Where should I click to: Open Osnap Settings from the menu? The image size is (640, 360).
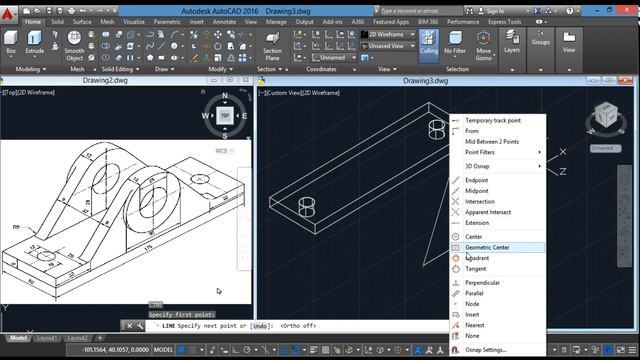(498, 350)
